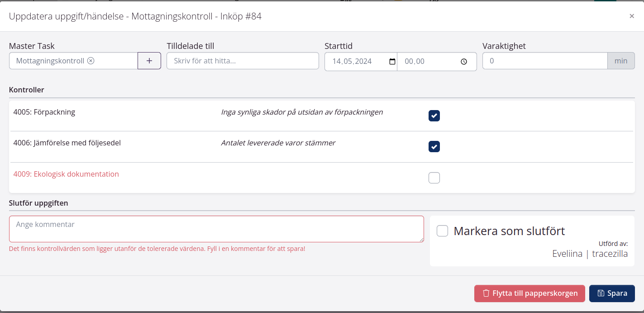The height and width of the screenshot is (313, 644).
Task: Check the 4009 Ekologisk dokumentation checkbox
Action: pyautogui.click(x=434, y=178)
